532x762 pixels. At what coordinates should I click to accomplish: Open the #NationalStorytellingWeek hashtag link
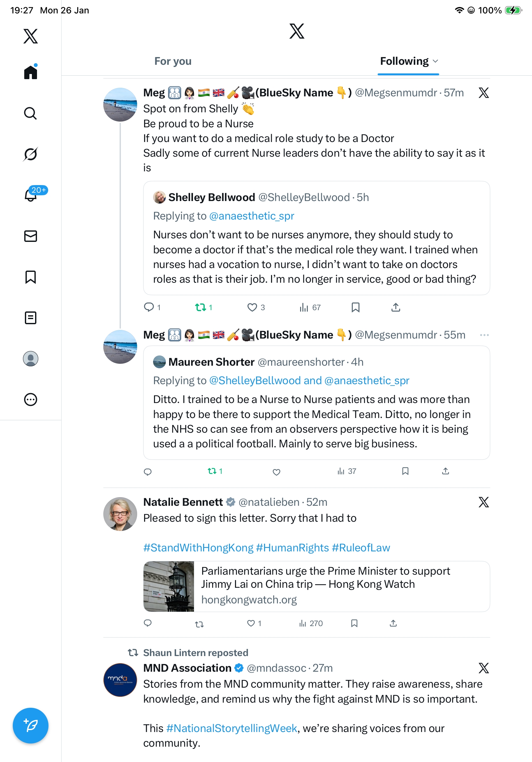tap(231, 728)
